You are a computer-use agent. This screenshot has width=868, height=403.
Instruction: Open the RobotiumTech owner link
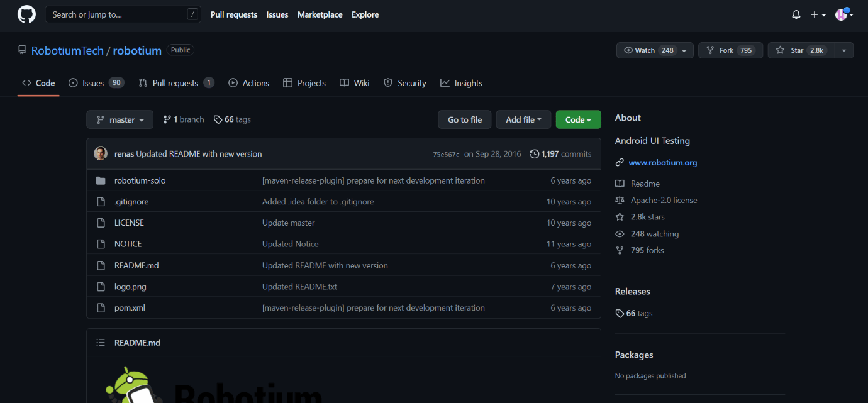pyautogui.click(x=67, y=50)
